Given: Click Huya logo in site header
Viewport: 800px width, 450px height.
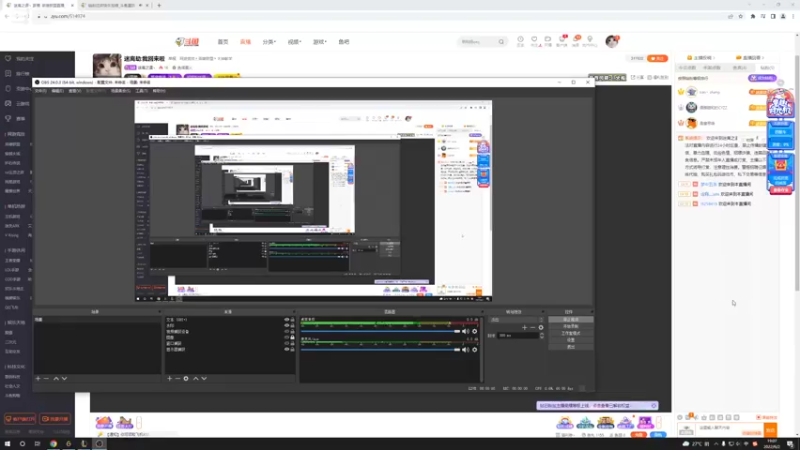Looking at the screenshot, I should coord(187,42).
